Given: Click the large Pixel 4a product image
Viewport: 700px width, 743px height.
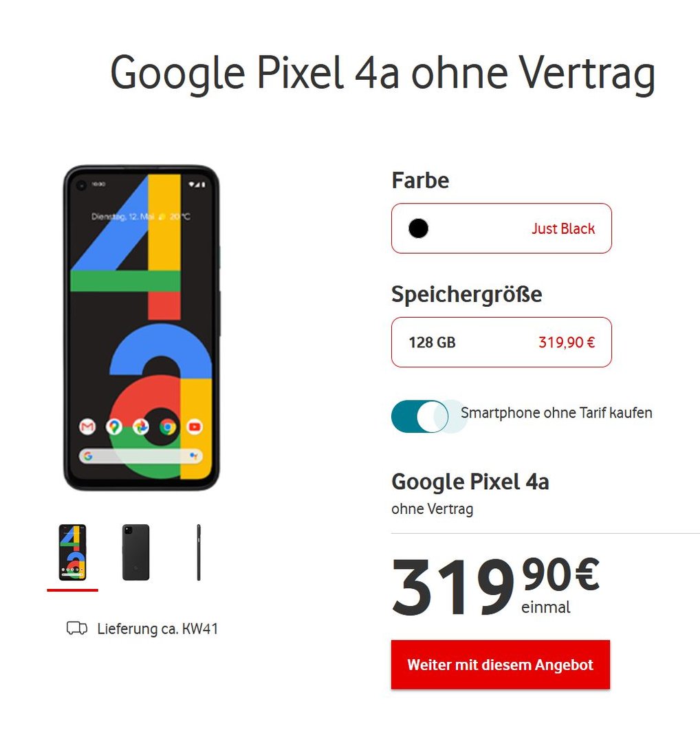Looking at the screenshot, I should [142, 328].
